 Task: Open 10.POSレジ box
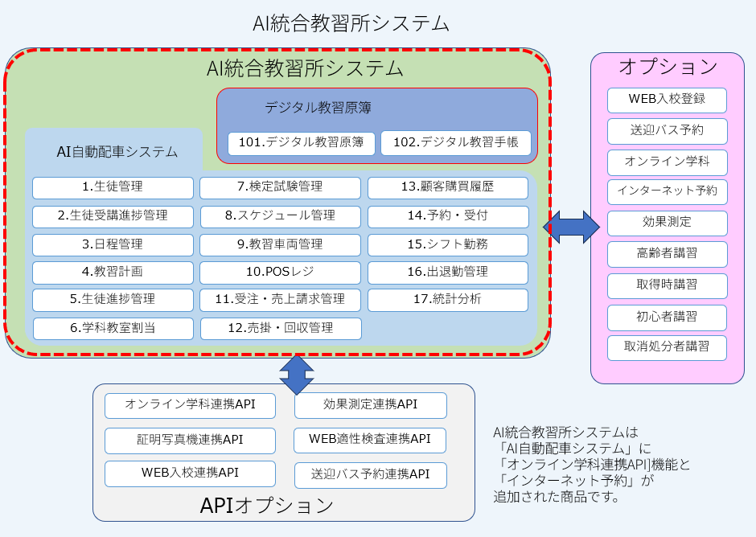pos(280,272)
